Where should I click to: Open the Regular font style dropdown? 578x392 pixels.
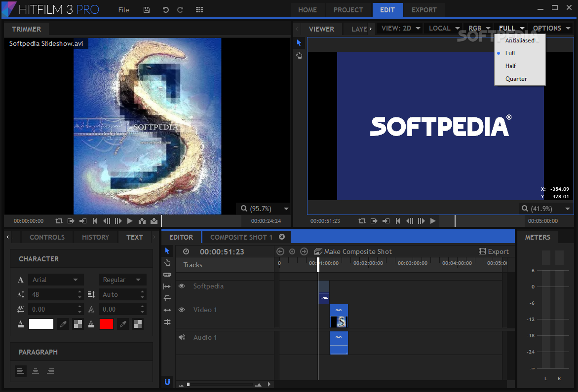(x=122, y=280)
